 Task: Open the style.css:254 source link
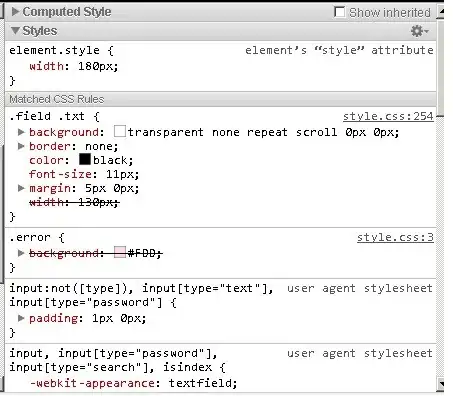point(388,116)
